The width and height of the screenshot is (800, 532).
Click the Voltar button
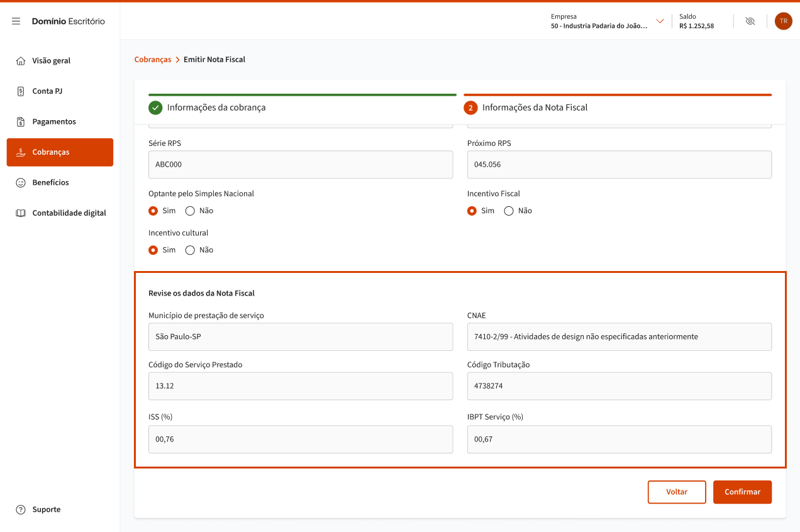pos(677,492)
